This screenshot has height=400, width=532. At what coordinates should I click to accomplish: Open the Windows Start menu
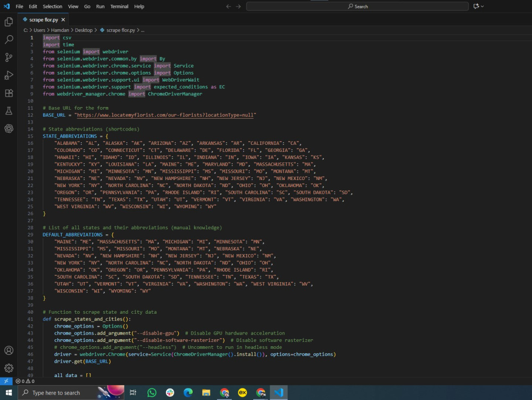pyautogui.click(x=9, y=393)
